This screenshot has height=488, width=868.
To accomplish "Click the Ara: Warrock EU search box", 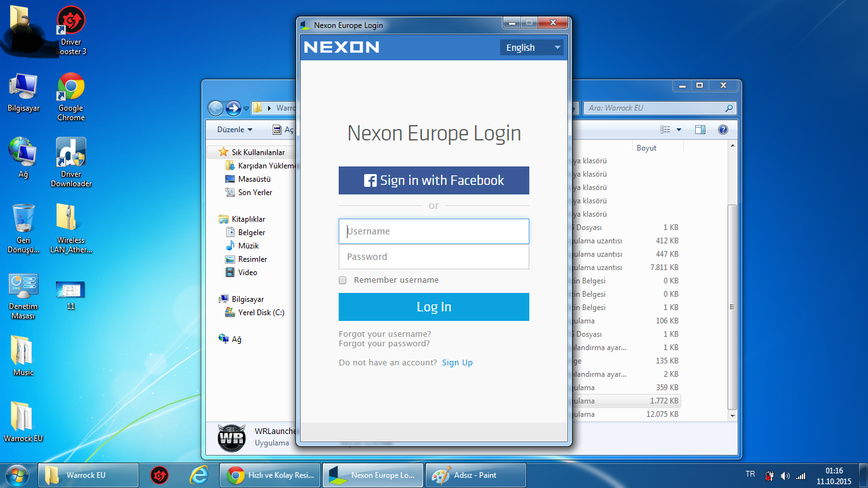I will point(660,108).
